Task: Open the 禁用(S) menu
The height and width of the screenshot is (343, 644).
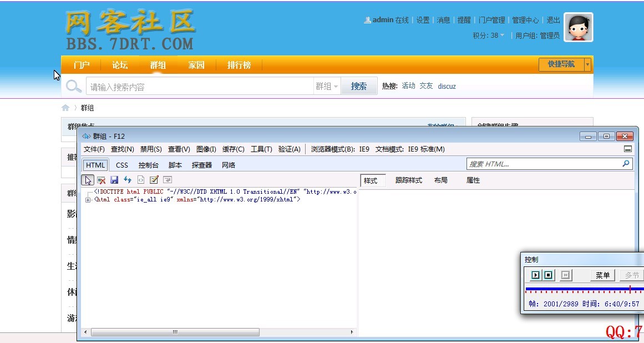Action: pyautogui.click(x=151, y=149)
